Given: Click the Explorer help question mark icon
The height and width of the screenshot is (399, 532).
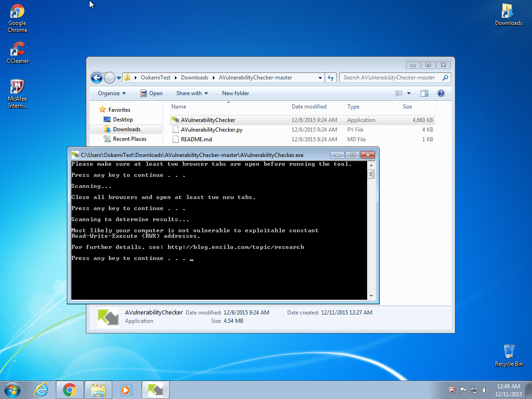Looking at the screenshot, I should [441, 93].
